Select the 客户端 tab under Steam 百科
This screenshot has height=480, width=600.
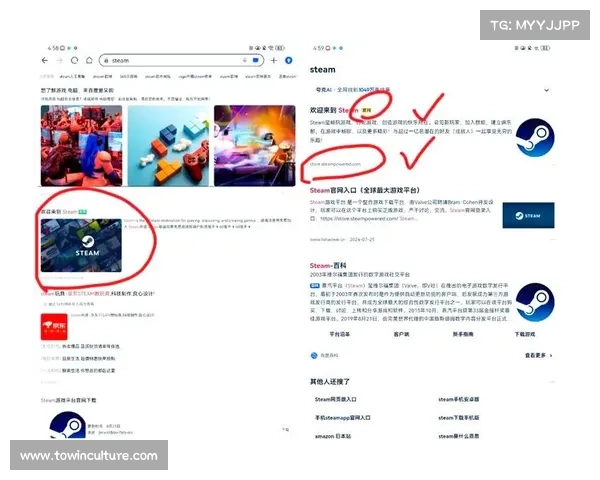[401, 334]
